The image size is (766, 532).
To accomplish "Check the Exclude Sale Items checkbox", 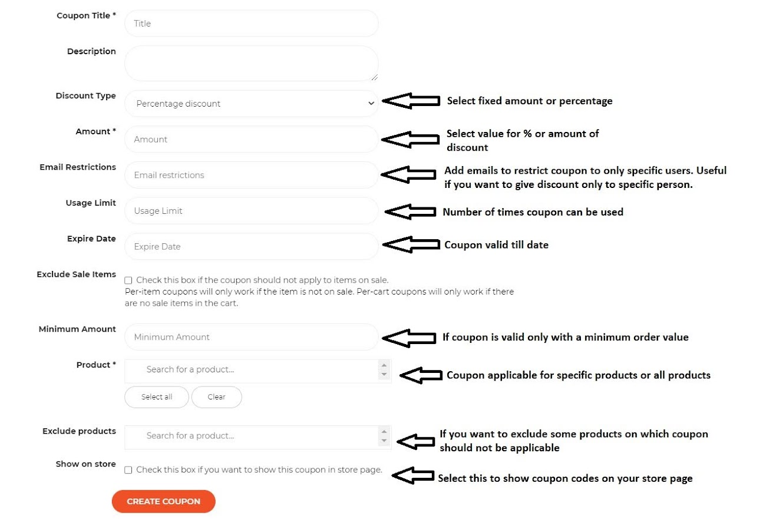I will tap(128, 280).
